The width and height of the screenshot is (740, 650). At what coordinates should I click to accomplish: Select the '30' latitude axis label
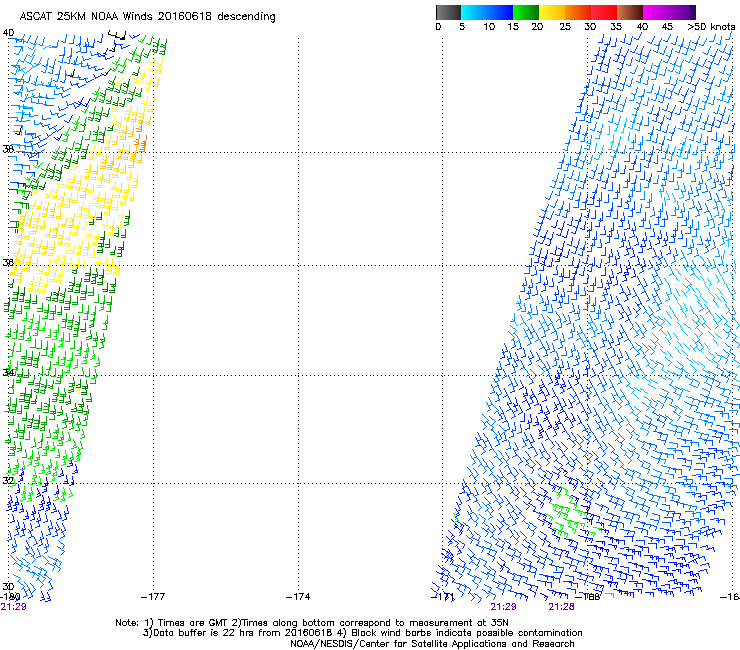pyautogui.click(x=8, y=586)
